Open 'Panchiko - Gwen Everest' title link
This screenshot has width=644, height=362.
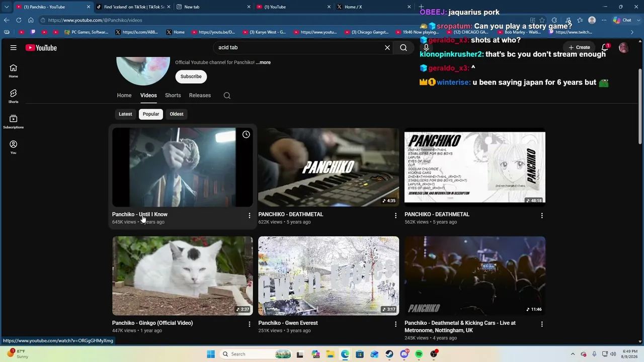288,323
